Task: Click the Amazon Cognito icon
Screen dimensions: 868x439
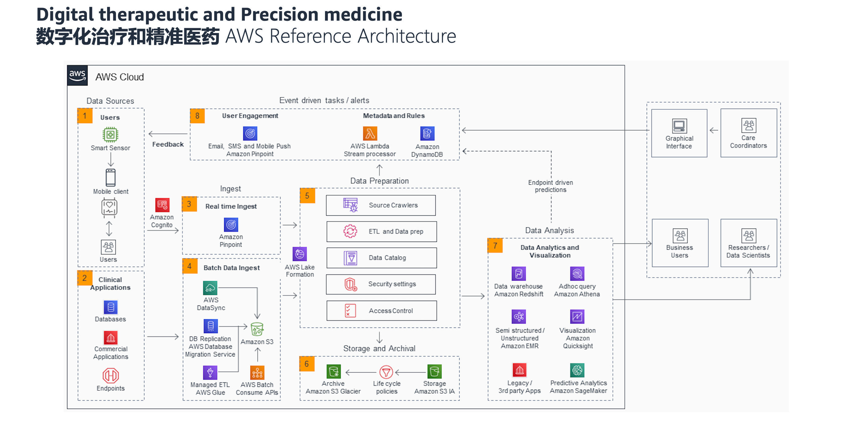Action: coord(162,205)
